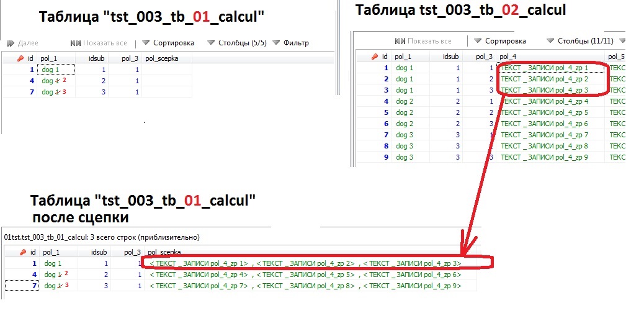Click primary key icon in top-left table header
Image resolution: width=644 pixels, height=318 pixels.
pos(21,58)
